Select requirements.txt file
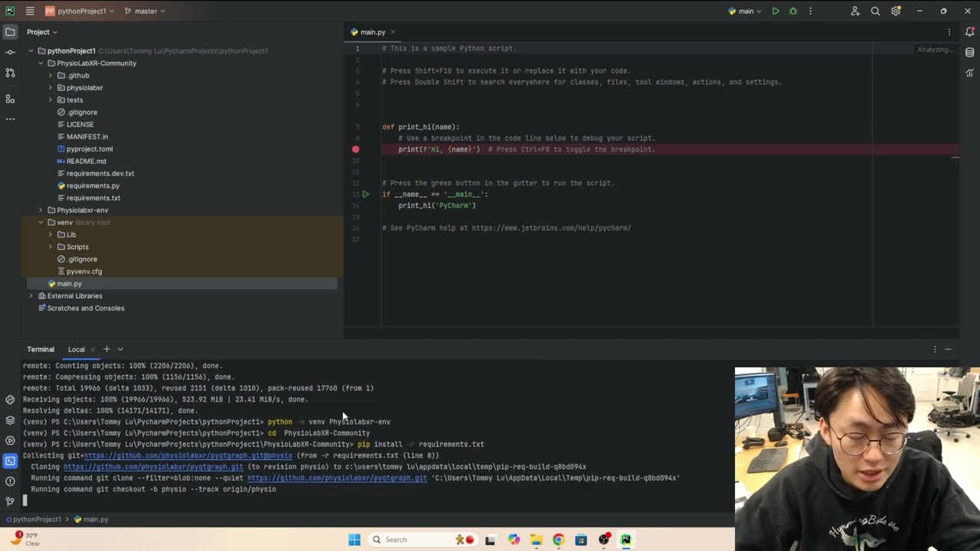This screenshot has width=980, height=551. coord(88,198)
